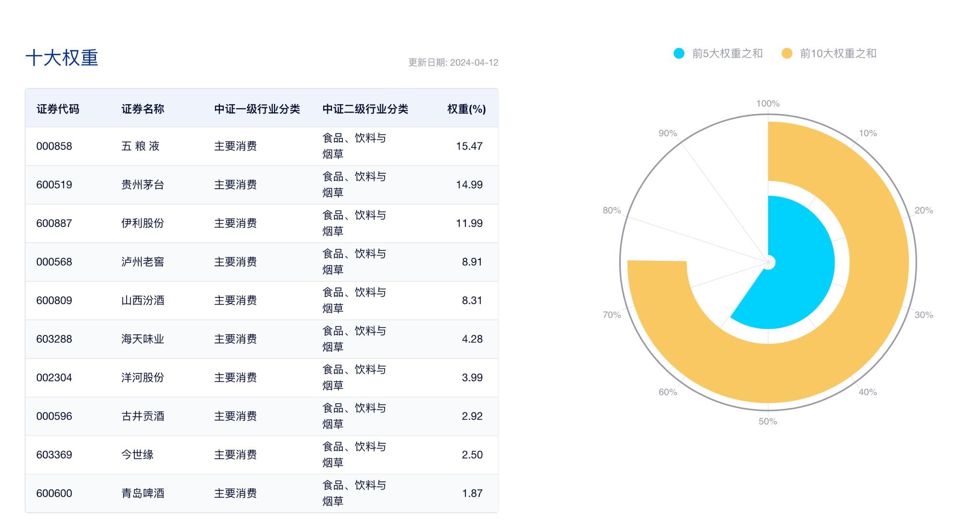Select security code 600519

(54, 184)
